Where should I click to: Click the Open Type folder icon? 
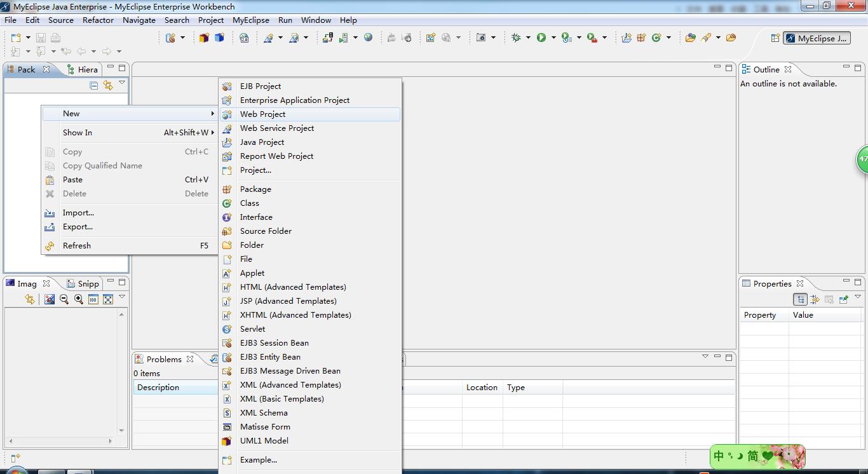coord(690,38)
